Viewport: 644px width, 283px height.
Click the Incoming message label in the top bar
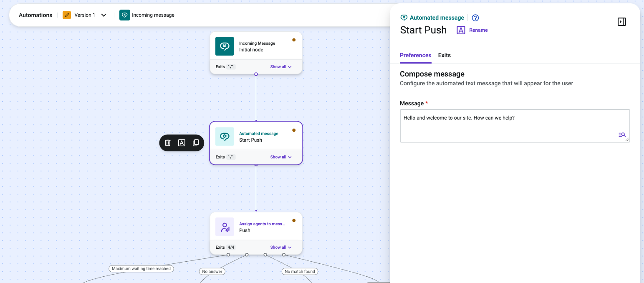click(153, 15)
